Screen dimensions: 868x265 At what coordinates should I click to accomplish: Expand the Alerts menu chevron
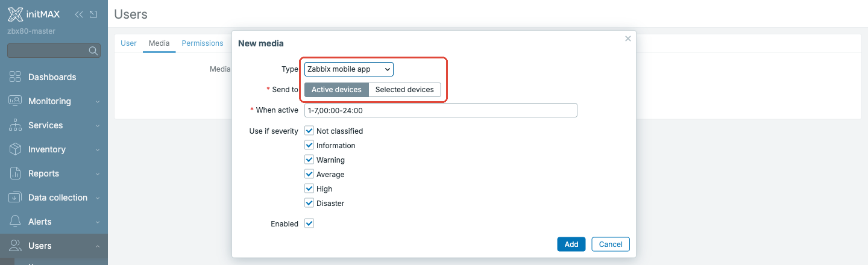[98, 222]
